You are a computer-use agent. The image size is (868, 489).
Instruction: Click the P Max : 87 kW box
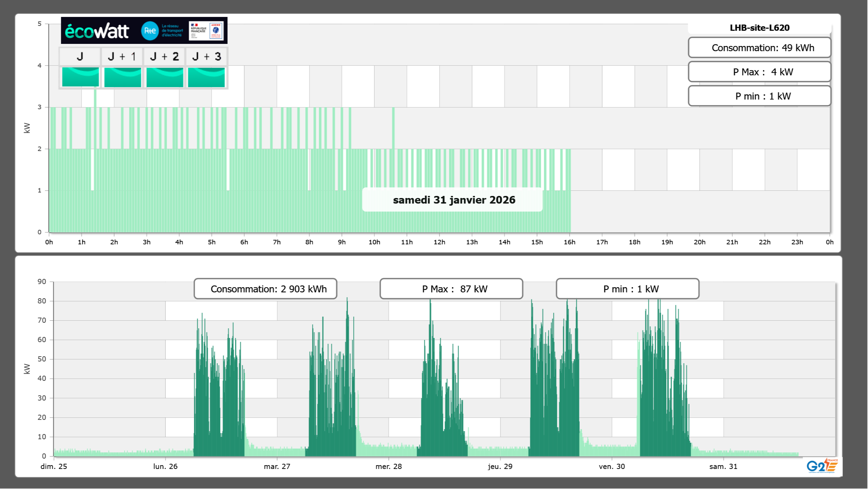(451, 289)
